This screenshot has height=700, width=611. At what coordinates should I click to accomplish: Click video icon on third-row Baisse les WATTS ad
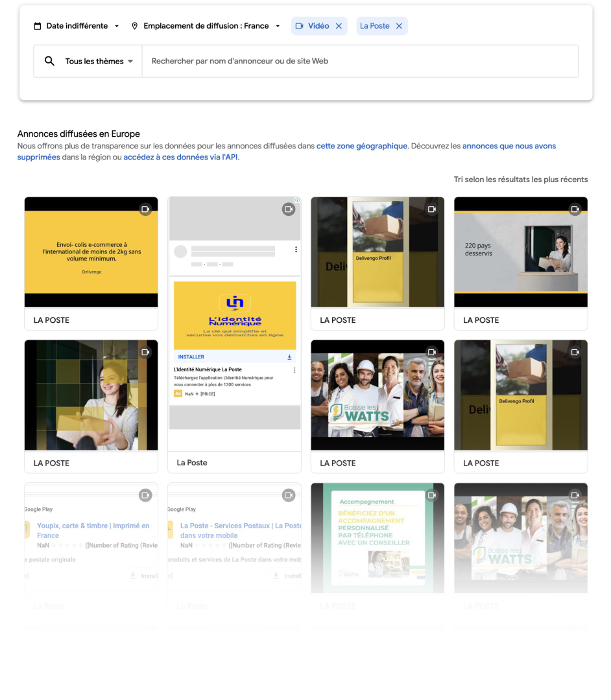575,495
